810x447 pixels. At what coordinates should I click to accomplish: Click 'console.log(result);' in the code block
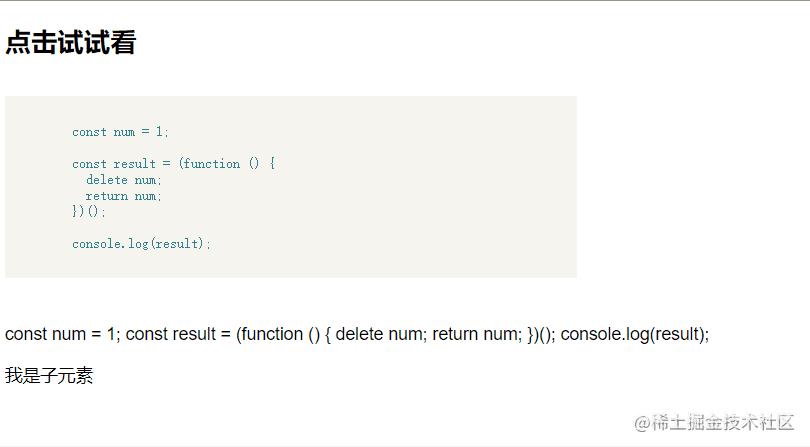tap(142, 243)
